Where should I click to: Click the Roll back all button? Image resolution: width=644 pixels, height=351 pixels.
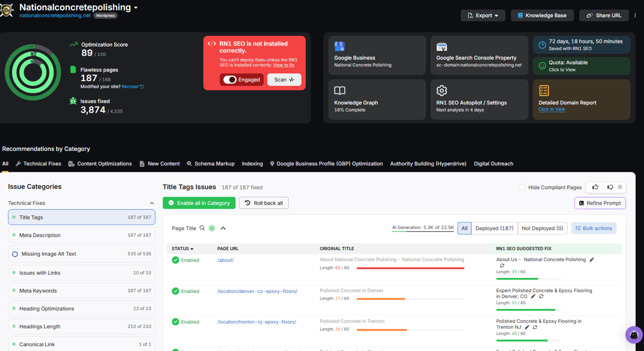click(x=264, y=203)
